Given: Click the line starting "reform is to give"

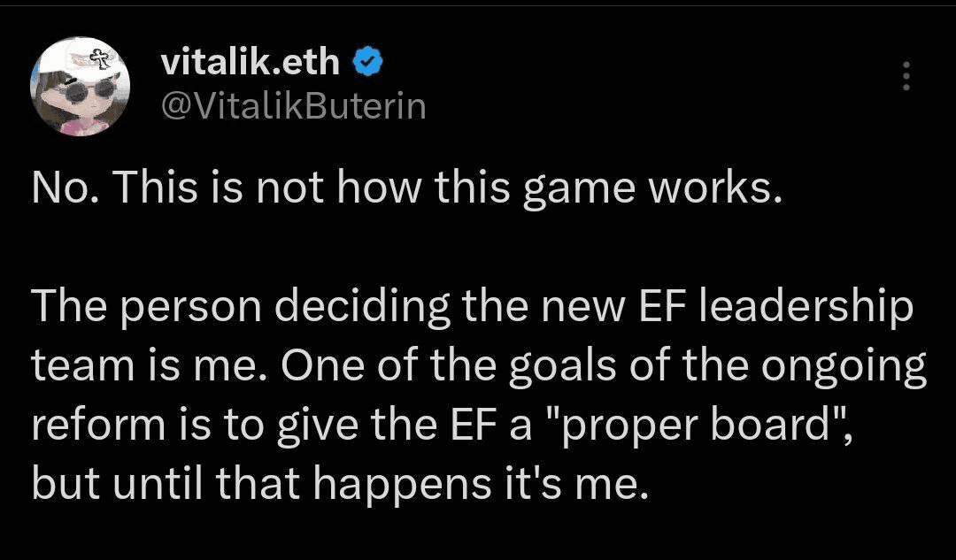Looking at the screenshot, I should (x=442, y=425).
